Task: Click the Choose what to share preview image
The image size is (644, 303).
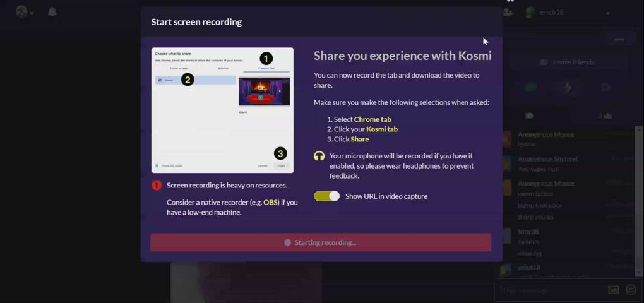Action: pyautogui.click(x=222, y=110)
